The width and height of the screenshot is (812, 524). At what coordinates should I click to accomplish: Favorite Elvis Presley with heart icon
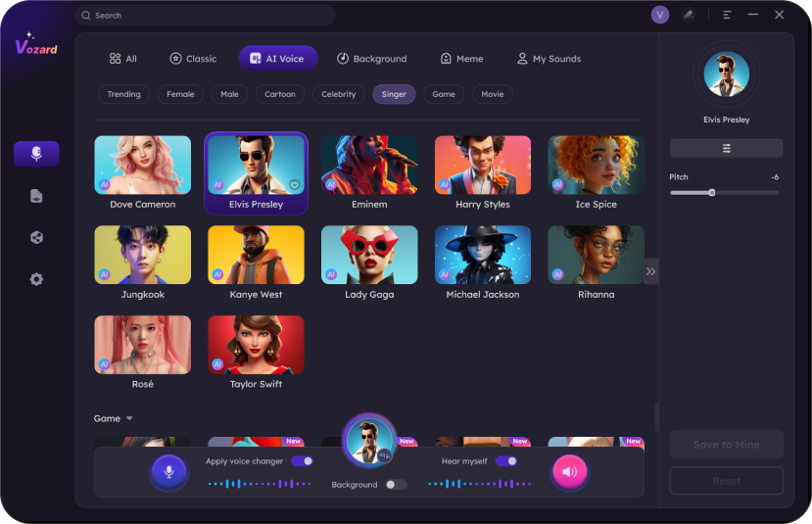(x=294, y=184)
